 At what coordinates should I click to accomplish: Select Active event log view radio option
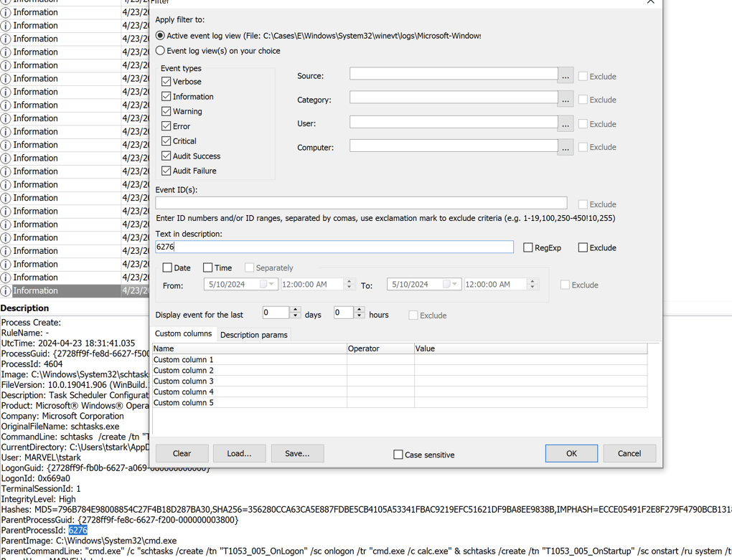(160, 35)
